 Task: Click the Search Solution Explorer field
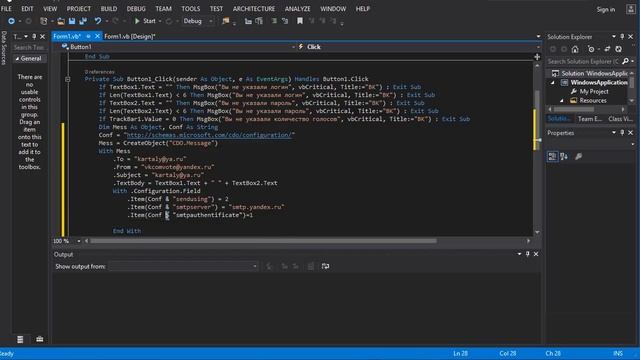point(583,62)
